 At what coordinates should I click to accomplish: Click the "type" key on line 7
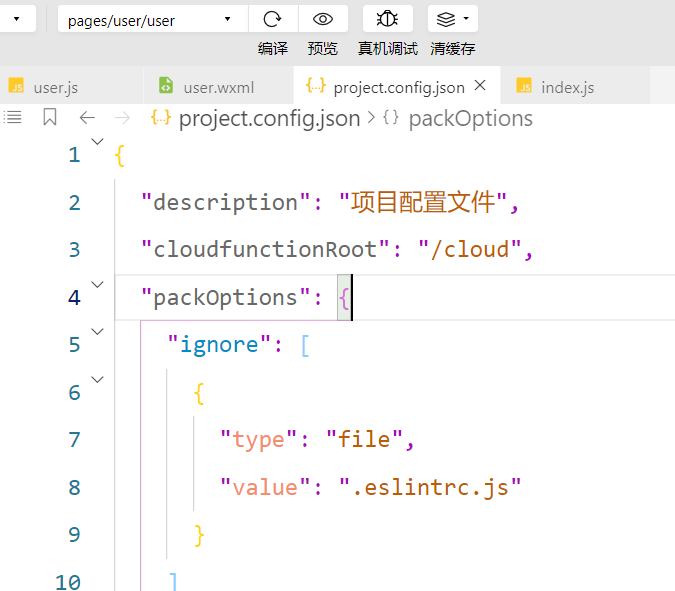(259, 440)
